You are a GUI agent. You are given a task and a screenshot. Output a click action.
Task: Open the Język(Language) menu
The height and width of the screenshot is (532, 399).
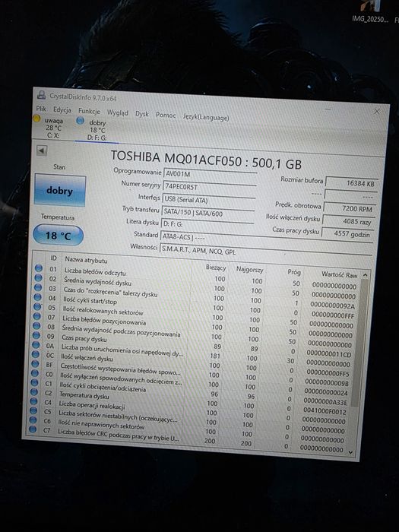[206, 117]
